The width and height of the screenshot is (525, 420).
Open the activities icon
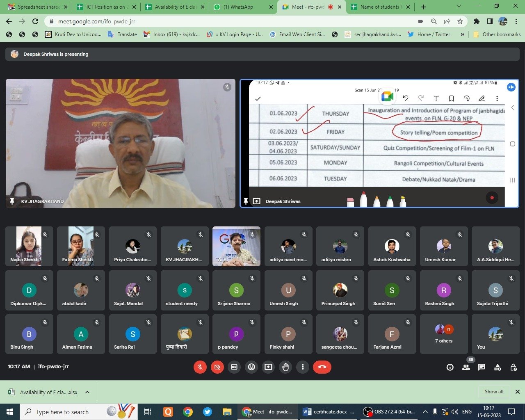pyautogui.click(x=498, y=367)
